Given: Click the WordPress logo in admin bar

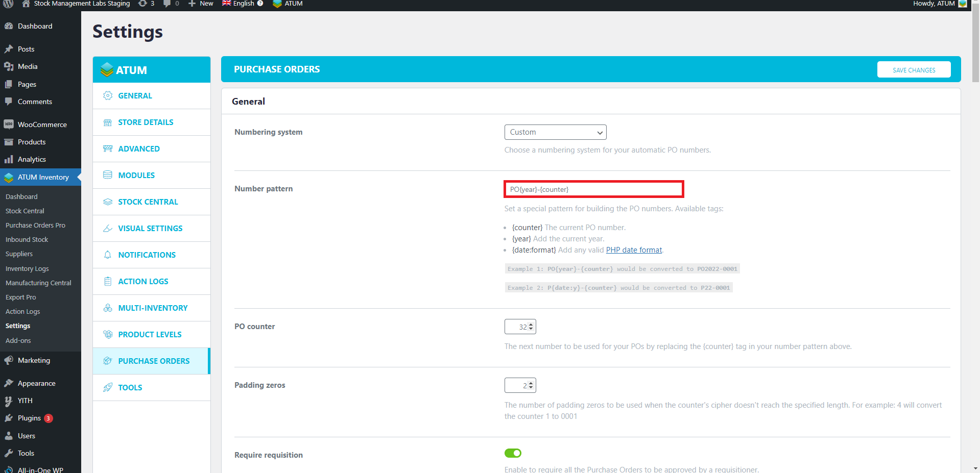Looking at the screenshot, I should click(x=8, y=4).
